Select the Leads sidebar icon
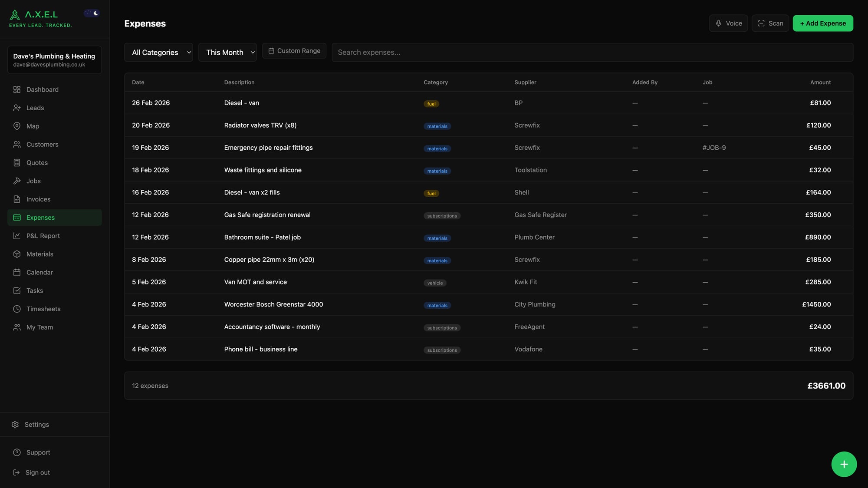The width and height of the screenshot is (868, 488). point(17,108)
